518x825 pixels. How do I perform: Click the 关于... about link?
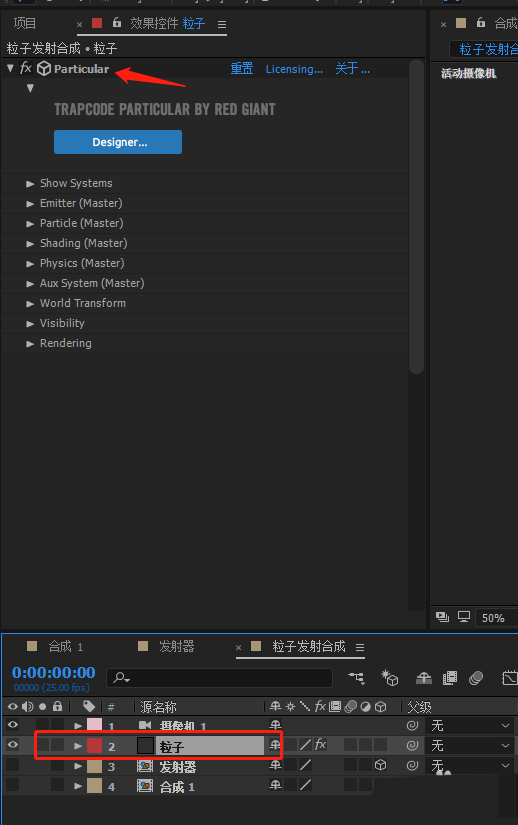pos(352,68)
